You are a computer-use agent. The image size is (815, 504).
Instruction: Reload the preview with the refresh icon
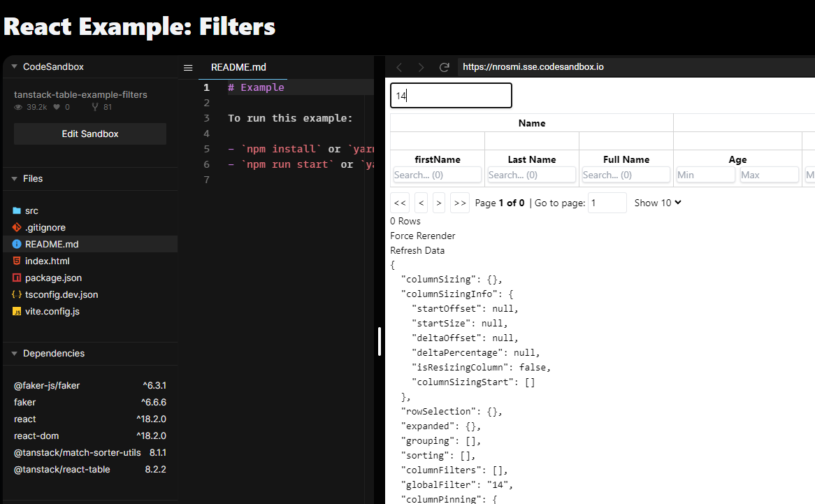pos(444,67)
